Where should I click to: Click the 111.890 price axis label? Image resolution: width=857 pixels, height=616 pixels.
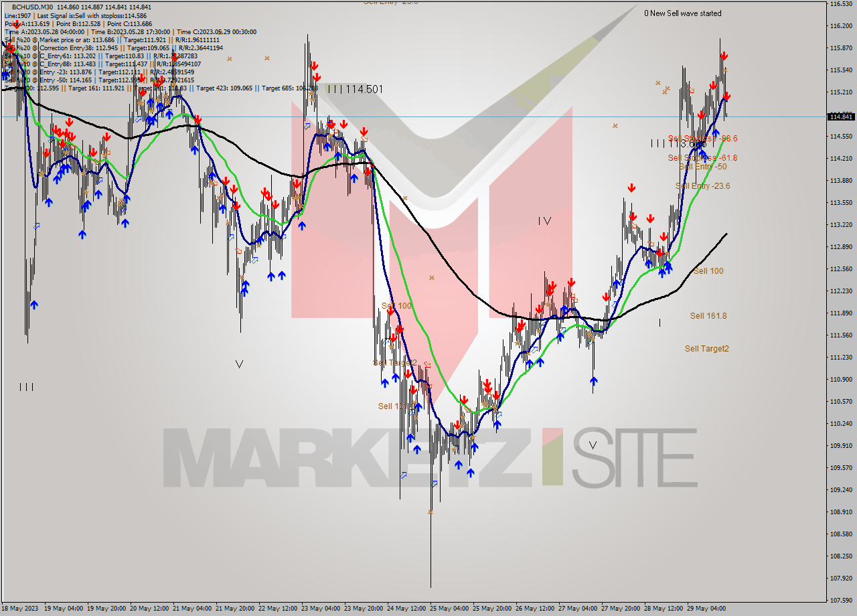(841, 313)
